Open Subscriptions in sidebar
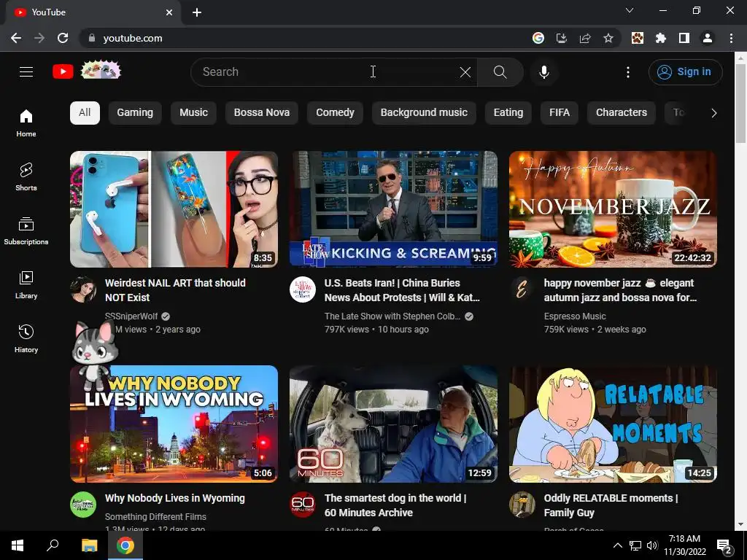Screen dimensions: 747x560 point(26,231)
